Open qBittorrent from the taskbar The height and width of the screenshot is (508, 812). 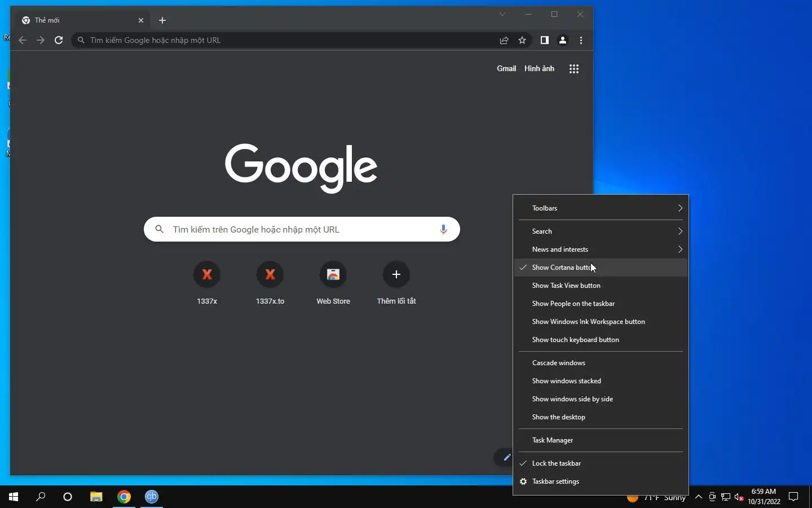[x=152, y=497]
